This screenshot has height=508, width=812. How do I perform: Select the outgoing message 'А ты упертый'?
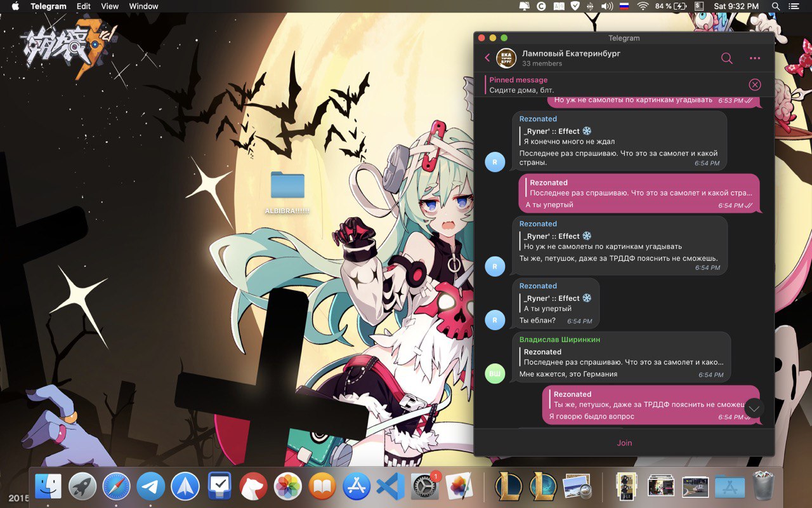pos(639,193)
